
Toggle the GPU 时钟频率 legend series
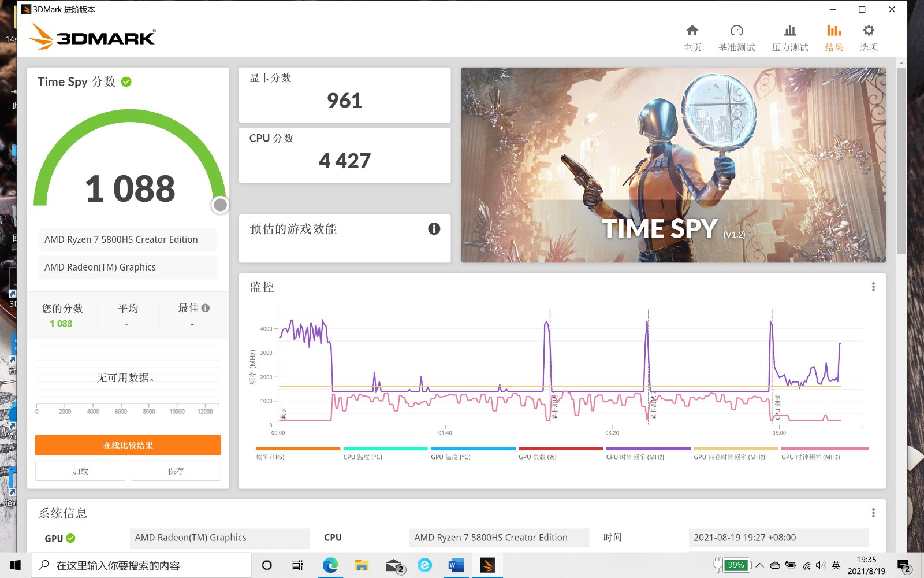click(x=825, y=453)
